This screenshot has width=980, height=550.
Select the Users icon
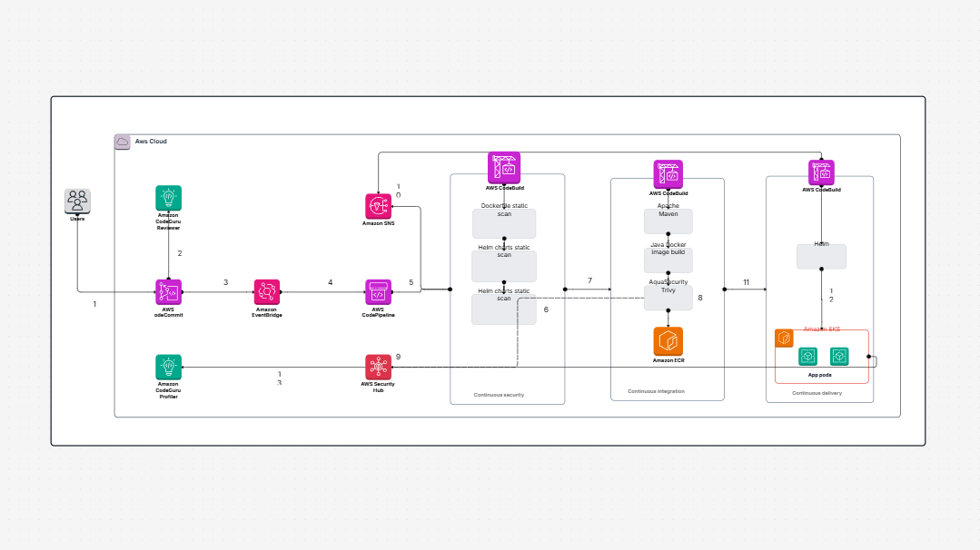click(77, 201)
